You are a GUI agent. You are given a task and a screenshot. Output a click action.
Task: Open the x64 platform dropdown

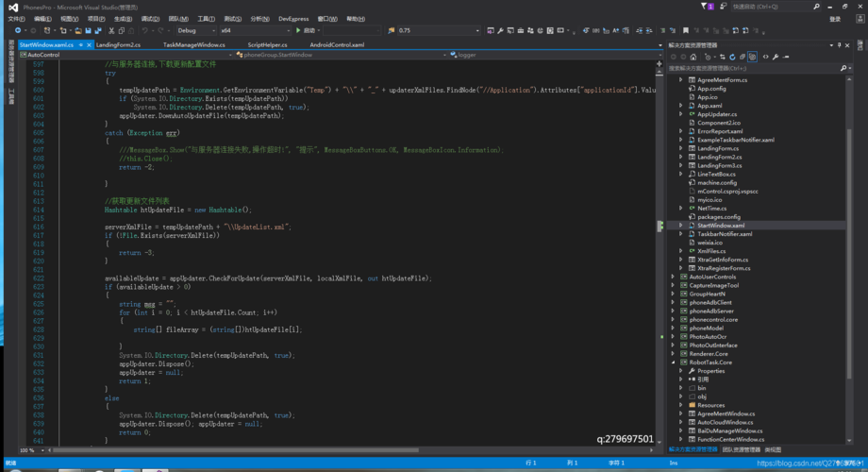tap(255, 30)
